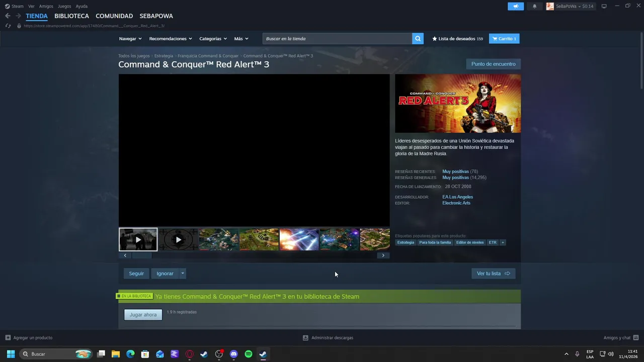The image size is (644, 362).
Task: Play the first trailer thumbnail
Action: (x=138, y=239)
